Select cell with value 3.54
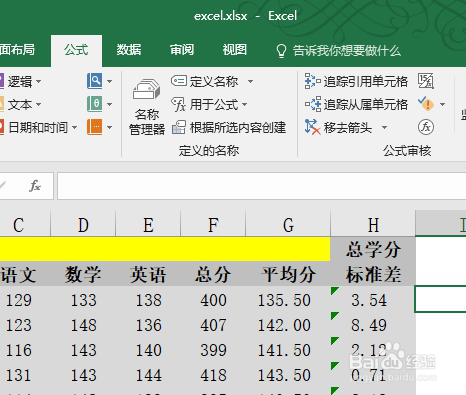Image resolution: width=466 pixels, height=395 pixels. pyautogui.click(x=373, y=299)
